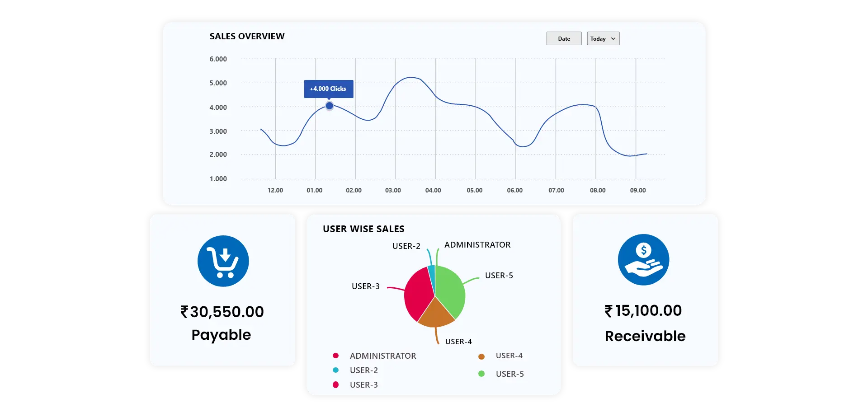Toggle the green USER-5 legend dot
The image size is (868, 417).
(481, 374)
